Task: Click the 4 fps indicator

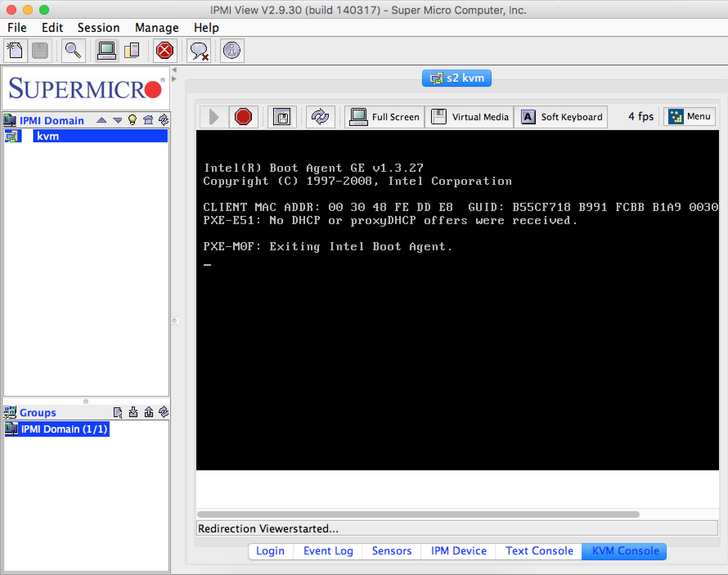Action: pyautogui.click(x=641, y=117)
